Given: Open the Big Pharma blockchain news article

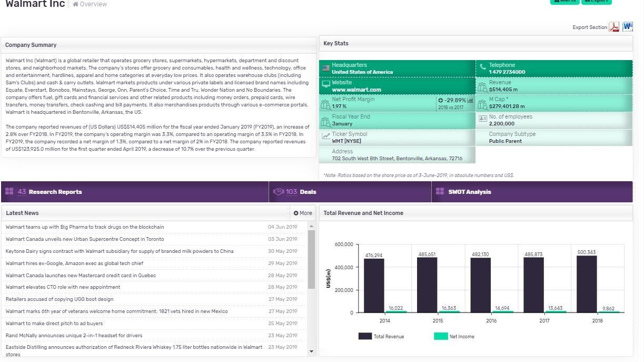Looking at the screenshot, I should click(85, 227).
